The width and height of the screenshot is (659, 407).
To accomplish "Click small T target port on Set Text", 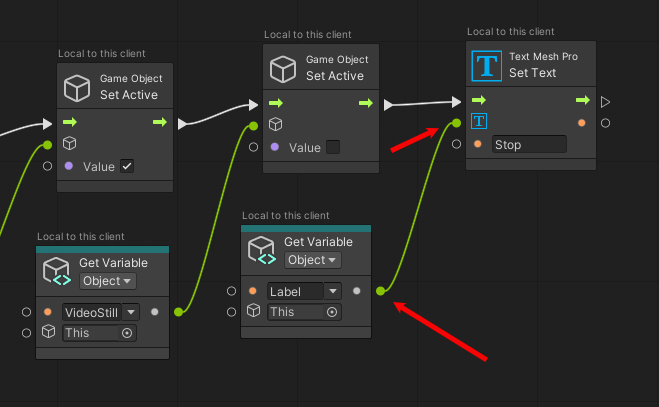I will (x=479, y=122).
